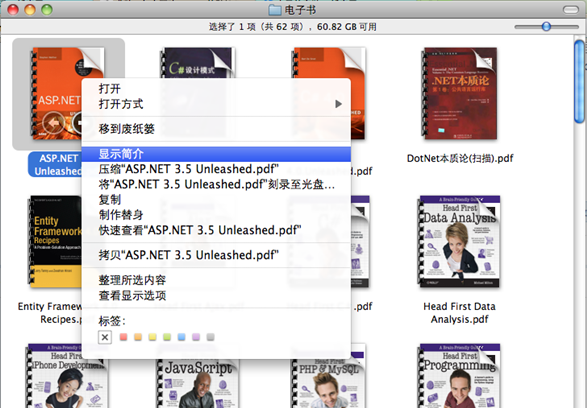This screenshot has width=587, height=408.
Task: Choose 移到废纸篓 from context menu
Action: 216,129
